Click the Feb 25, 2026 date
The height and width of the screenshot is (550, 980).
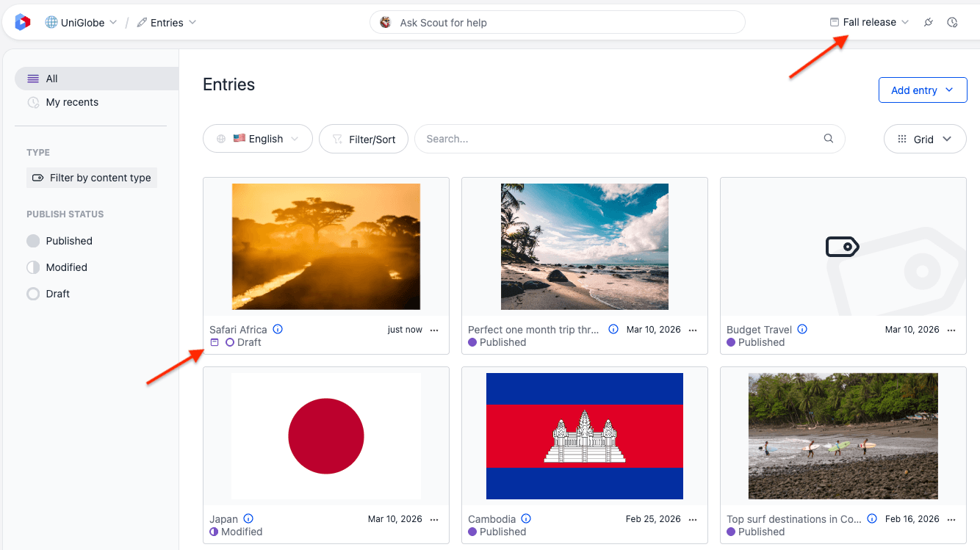tap(653, 518)
